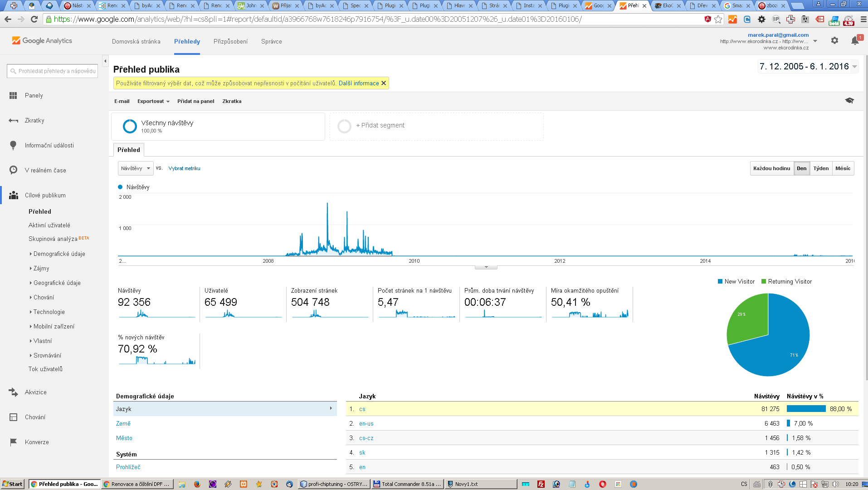This screenshot has height=490, width=868.
Task: Click the blue Návštěvy legend dot
Action: (120, 187)
